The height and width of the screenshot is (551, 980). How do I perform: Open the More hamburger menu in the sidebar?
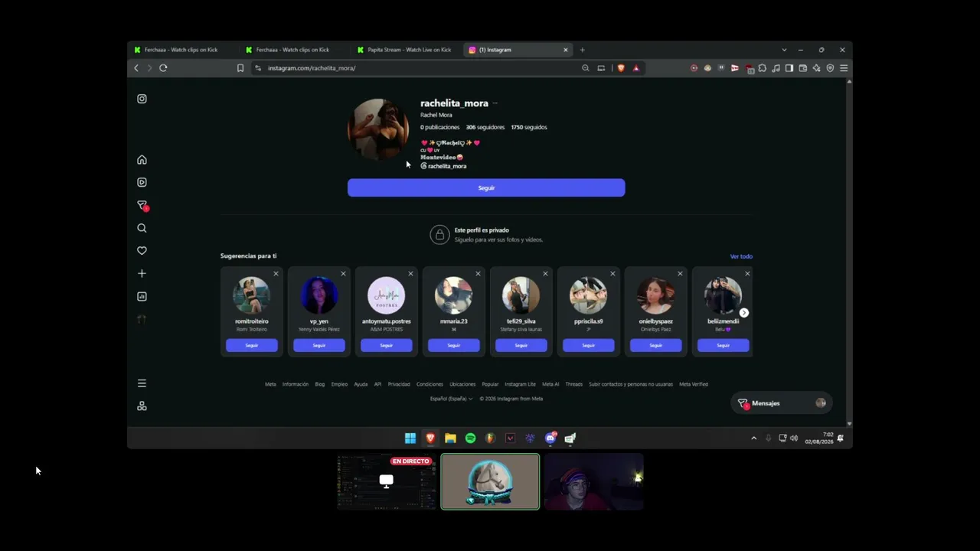[142, 383]
